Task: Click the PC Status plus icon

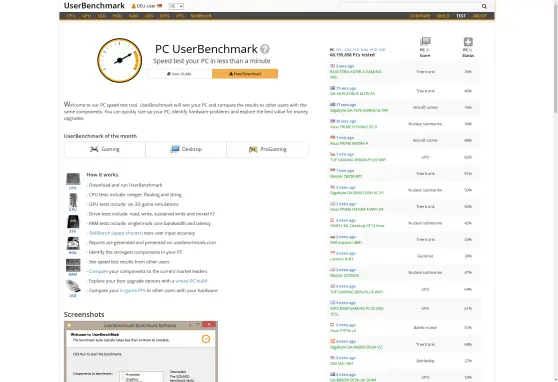Action: pyautogui.click(x=468, y=42)
